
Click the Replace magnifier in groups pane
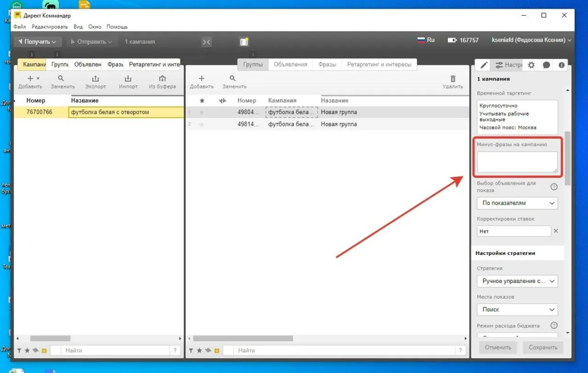tap(233, 78)
